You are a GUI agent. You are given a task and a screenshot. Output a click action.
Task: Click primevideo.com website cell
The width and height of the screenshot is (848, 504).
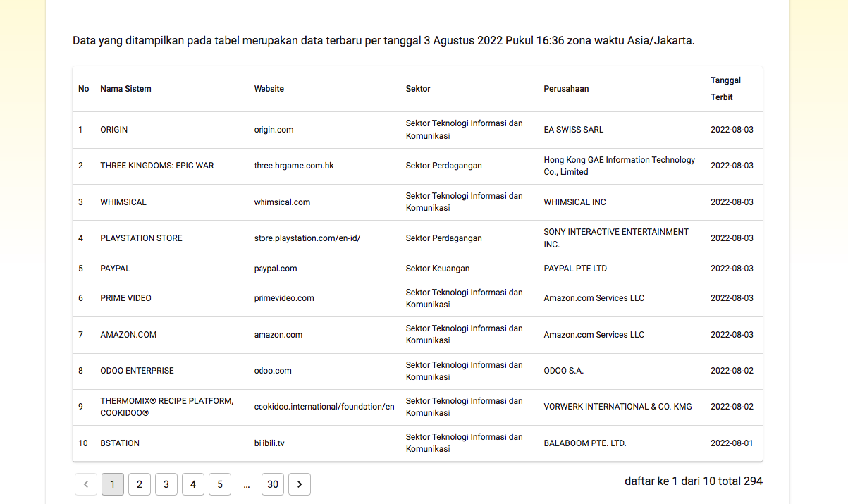click(x=284, y=298)
